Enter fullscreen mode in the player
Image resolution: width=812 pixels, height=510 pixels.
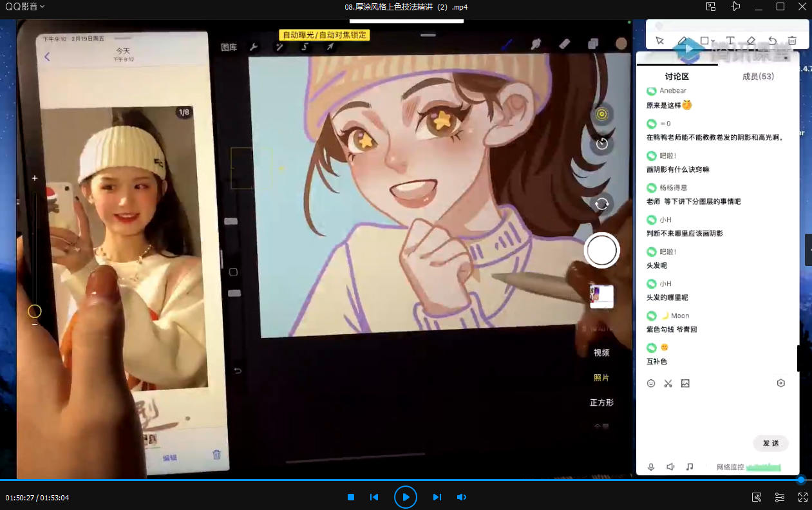pyautogui.click(x=803, y=497)
